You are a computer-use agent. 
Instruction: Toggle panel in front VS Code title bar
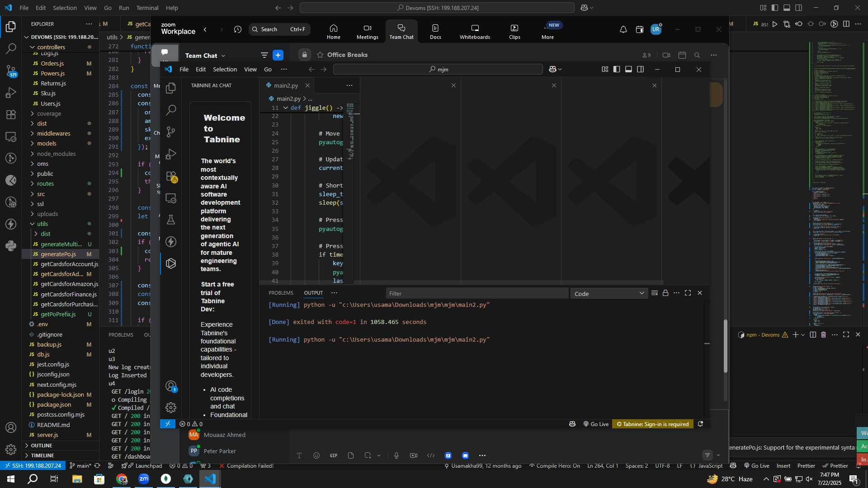coord(628,69)
